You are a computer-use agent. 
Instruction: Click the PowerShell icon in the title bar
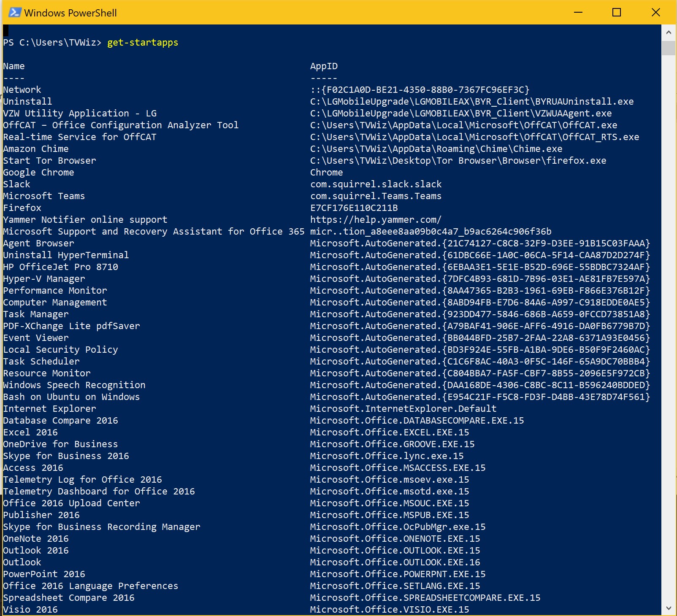[15, 13]
